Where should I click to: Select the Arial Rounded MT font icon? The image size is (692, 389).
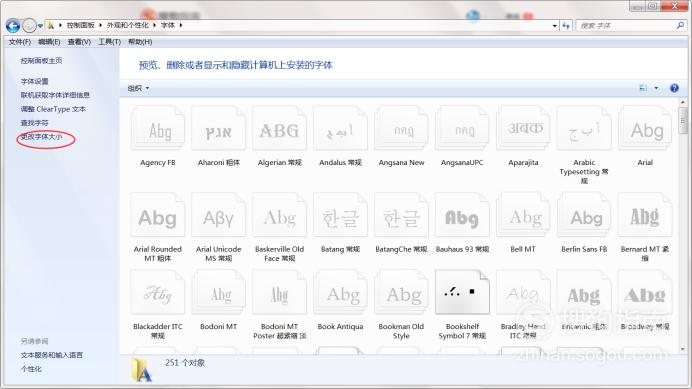pyautogui.click(x=158, y=215)
